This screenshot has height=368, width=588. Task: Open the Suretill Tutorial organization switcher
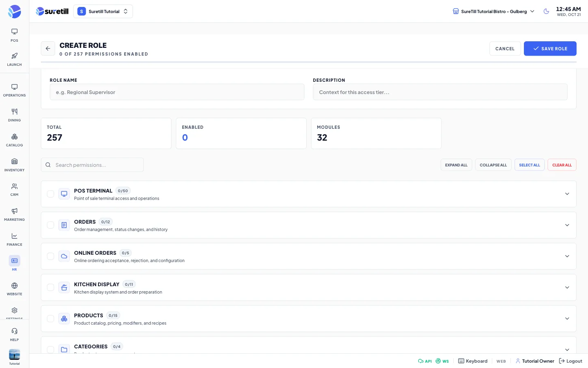103,11
